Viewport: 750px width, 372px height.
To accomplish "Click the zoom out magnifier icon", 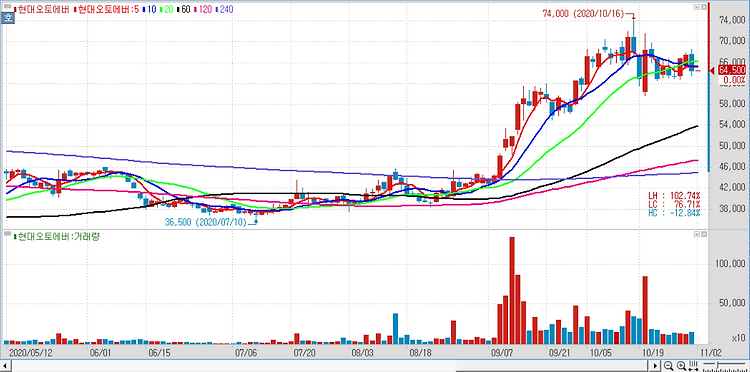I will (669, 367).
